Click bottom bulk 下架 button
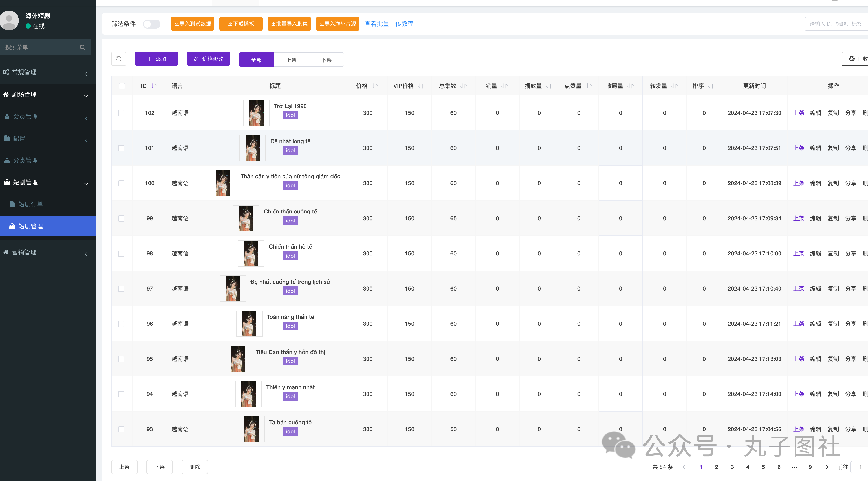Screen dimensions: 868x481 [159, 467]
